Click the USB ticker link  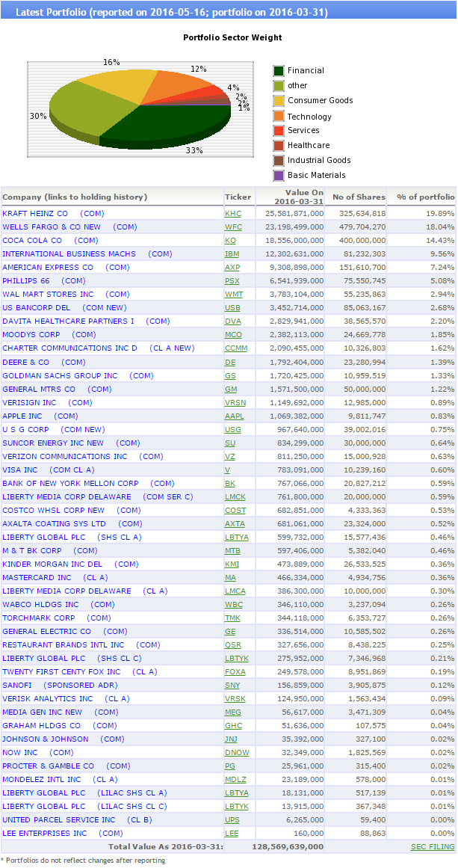click(x=232, y=308)
